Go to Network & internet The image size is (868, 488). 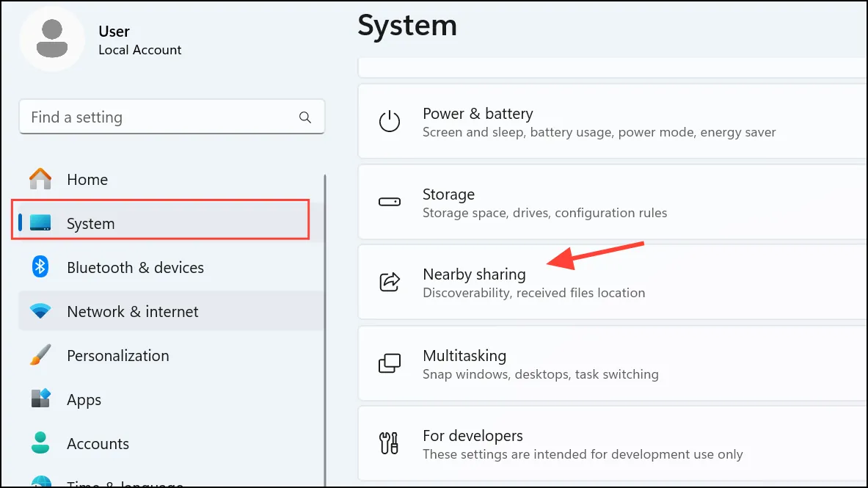(x=172, y=310)
